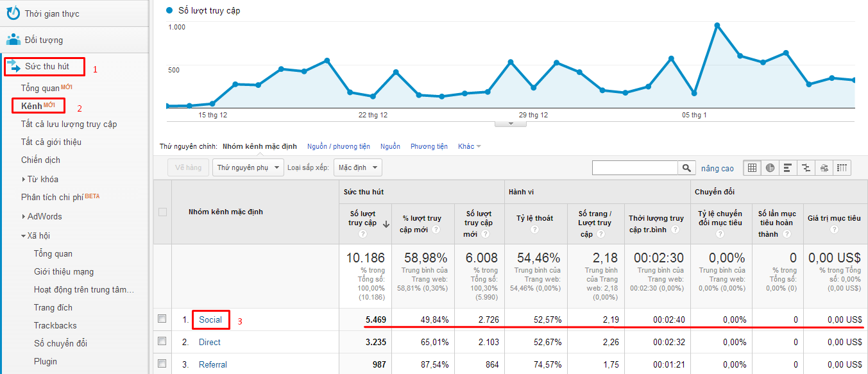This screenshot has width=868, height=374.
Task: Open the Mặc định sort type dropdown
Action: (357, 168)
